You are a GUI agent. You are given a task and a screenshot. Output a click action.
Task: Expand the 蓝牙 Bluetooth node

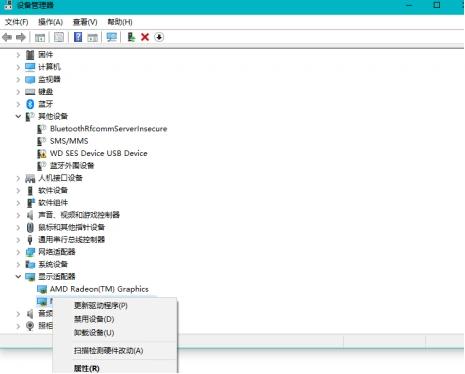click(x=18, y=104)
